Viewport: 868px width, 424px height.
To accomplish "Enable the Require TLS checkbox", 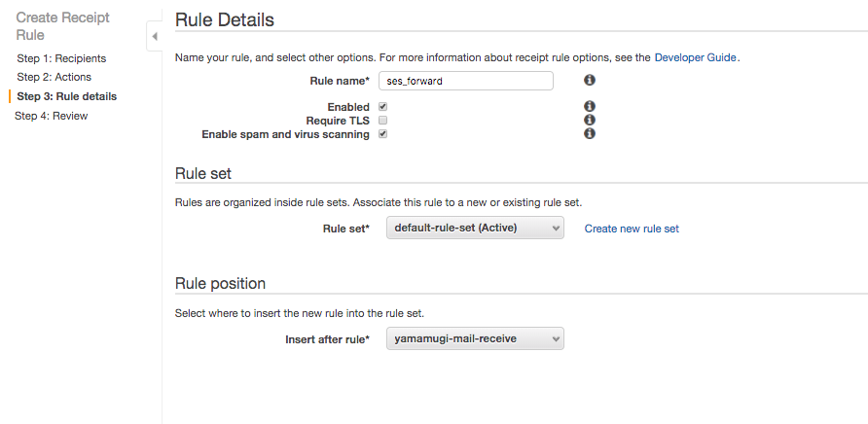I will 383,121.
